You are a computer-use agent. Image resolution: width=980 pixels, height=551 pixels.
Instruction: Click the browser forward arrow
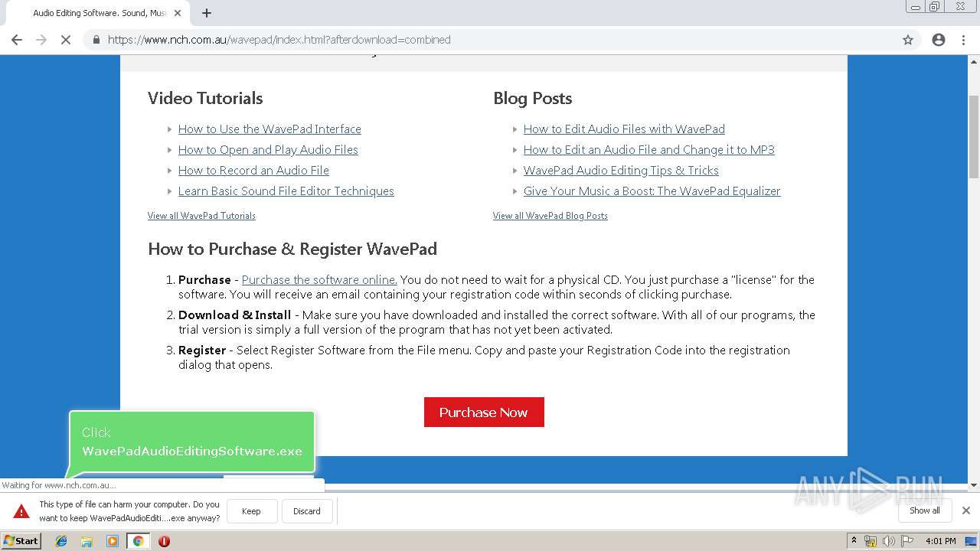tap(41, 40)
